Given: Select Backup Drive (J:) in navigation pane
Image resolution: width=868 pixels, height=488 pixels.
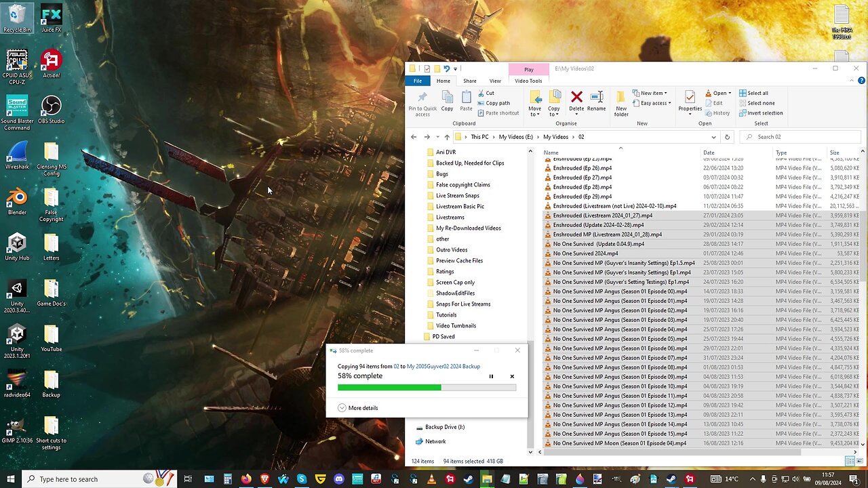Looking at the screenshot, I should (444, 427).
